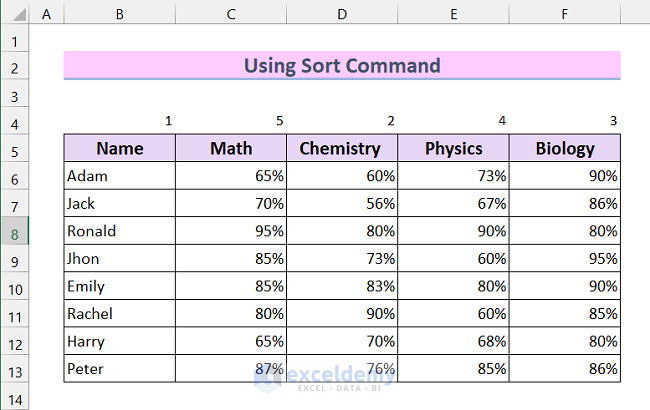Select column C header
This screenshot has width=650, height=410.
(x=231, y=14)
